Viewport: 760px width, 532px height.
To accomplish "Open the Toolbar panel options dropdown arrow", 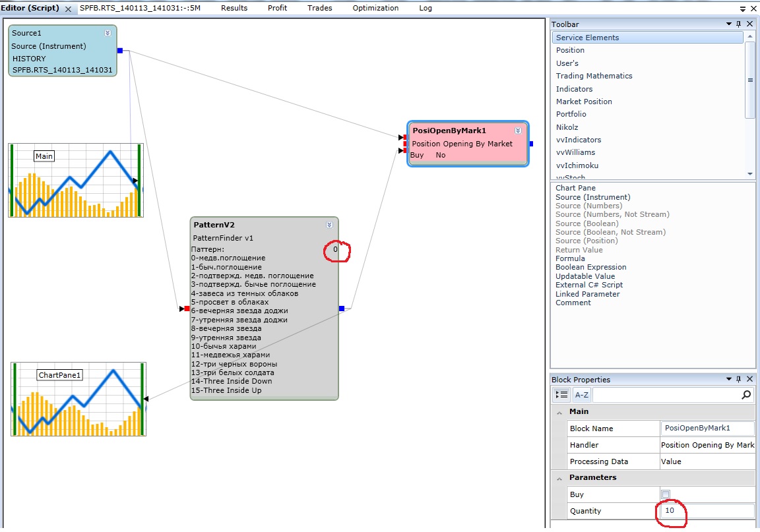I will pos(729,24).
